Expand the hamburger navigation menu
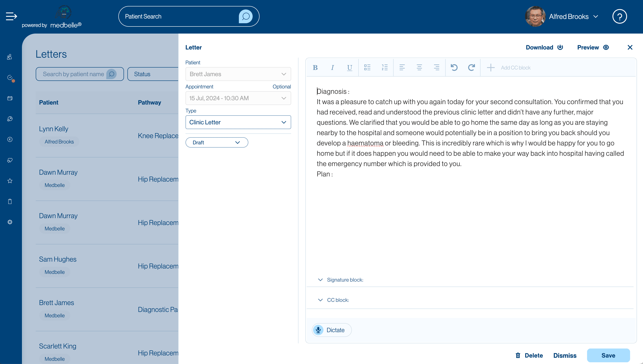This screenshot has height=364, width=643. [x=11, y=16]
